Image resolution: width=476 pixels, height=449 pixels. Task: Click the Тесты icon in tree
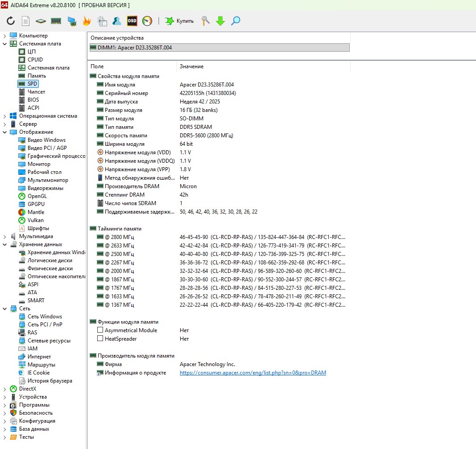(13, 437)
